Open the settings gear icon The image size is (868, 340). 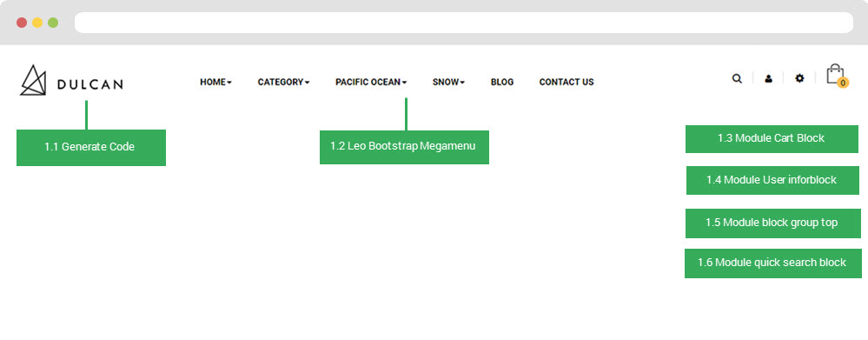coord(799,78)
